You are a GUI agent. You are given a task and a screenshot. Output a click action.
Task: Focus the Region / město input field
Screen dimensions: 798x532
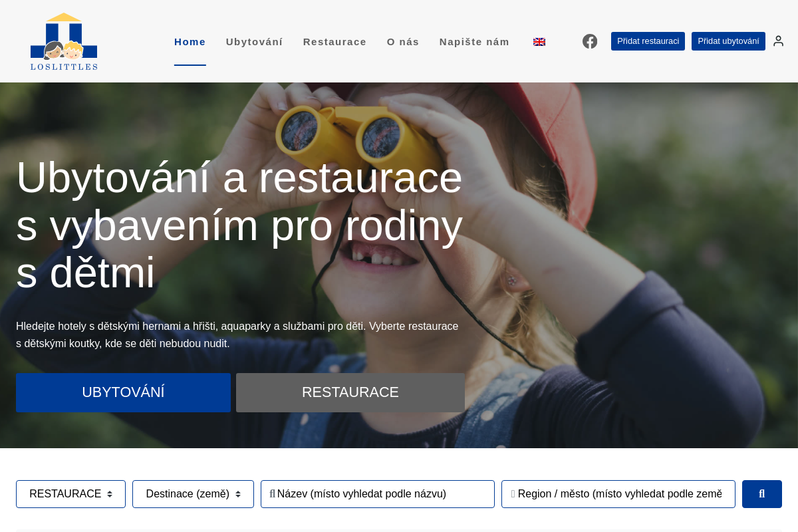click(x=618, y=494)
